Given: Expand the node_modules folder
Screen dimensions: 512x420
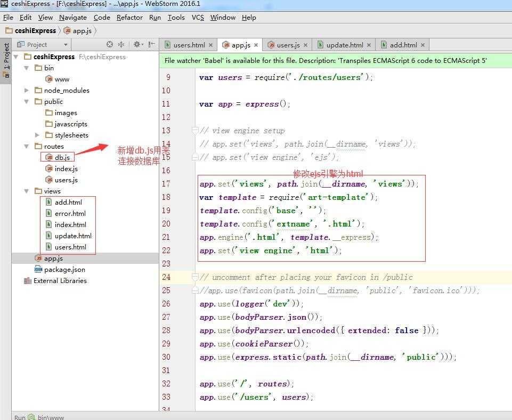Looking at the screenshot, I should [x=27, y=90].
